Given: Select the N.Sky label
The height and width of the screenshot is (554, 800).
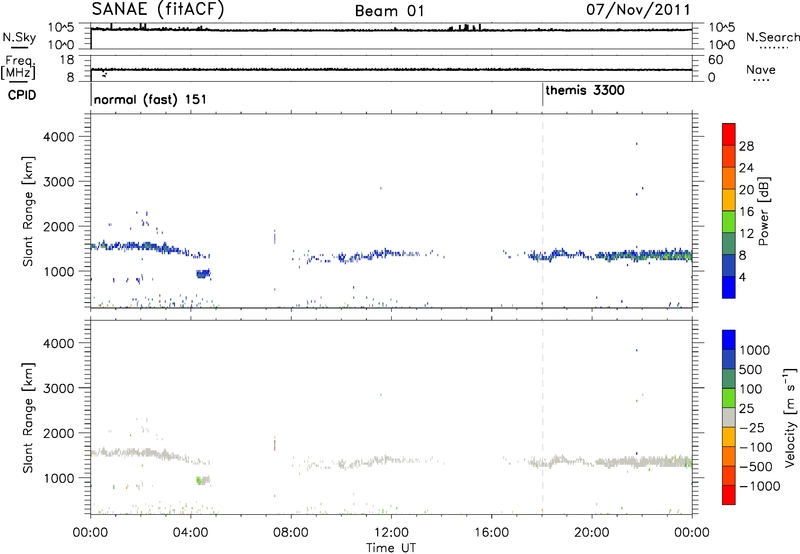Looking at the screenshot, I should point(19,37).
